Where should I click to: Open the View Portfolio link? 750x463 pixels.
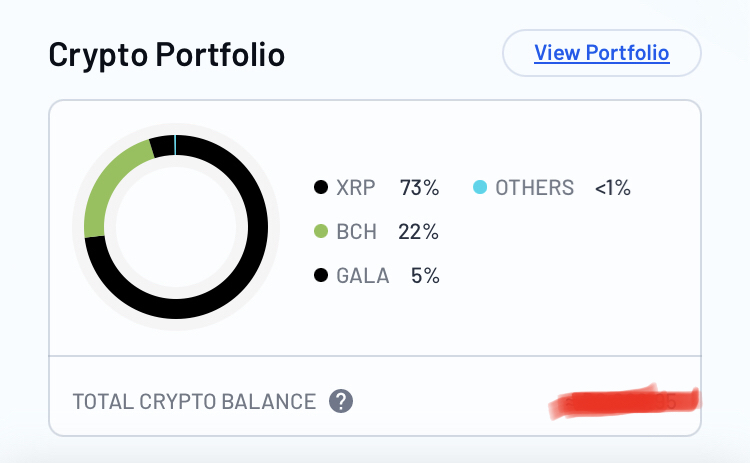pyautogui.click(x=602, y=53)
